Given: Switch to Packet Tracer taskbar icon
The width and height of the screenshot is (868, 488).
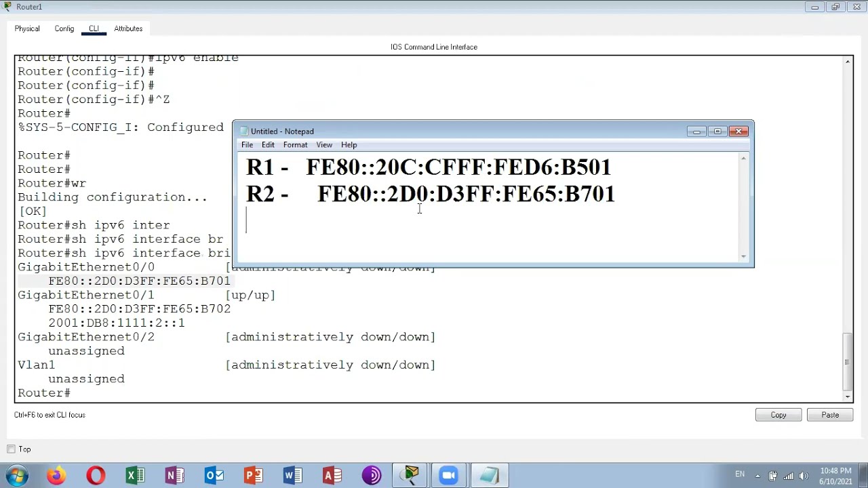Looking at the screenshot, I should click(411, 475).
